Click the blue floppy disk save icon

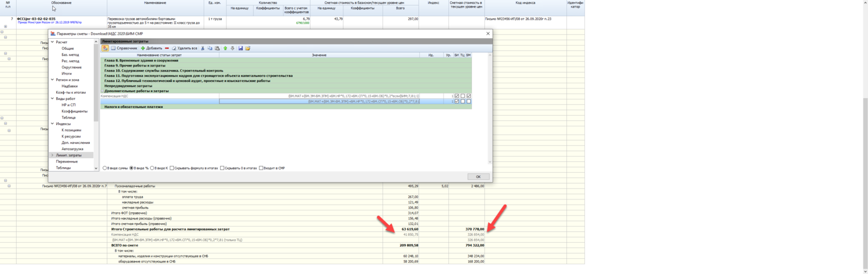240,49
